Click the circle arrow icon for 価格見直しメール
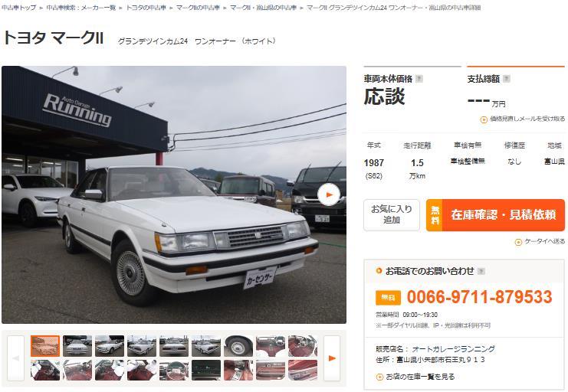Viewport: 568px width, 392px height. pos(484,119)
